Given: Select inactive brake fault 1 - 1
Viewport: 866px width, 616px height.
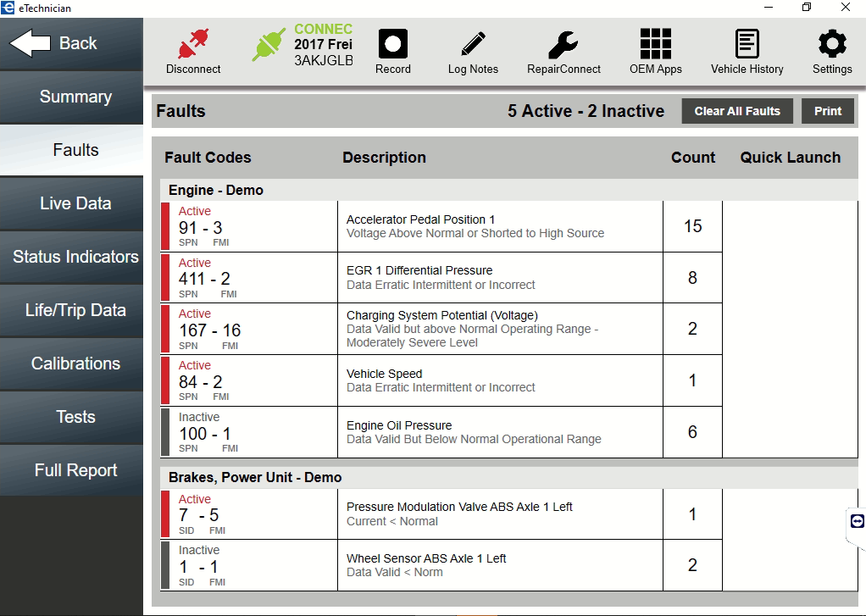Looking at the screenshot, I should [198, 567].
